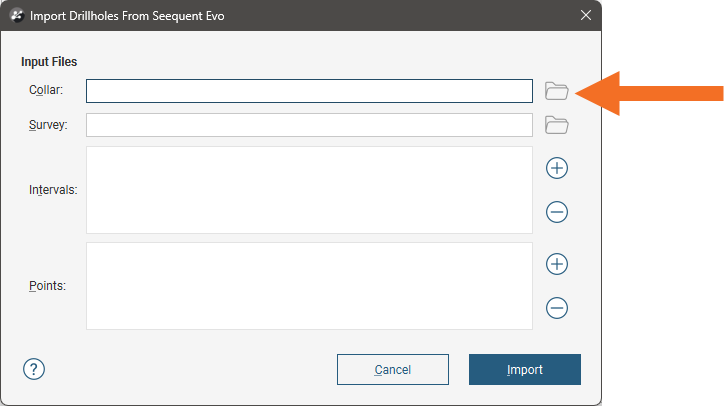Click the Leapfrog app icon in title bar
Screen dimensions: 724x406
pyautogui.click(x=16, y=15)
